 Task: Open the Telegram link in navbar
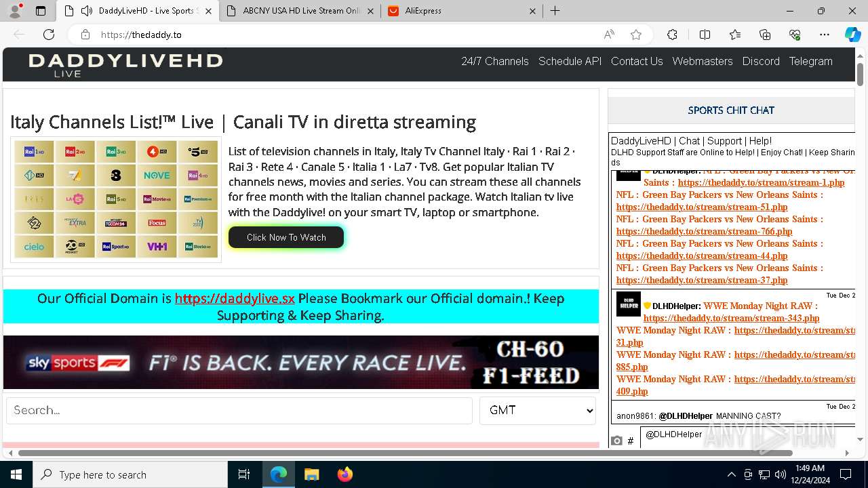coord(810,61)
